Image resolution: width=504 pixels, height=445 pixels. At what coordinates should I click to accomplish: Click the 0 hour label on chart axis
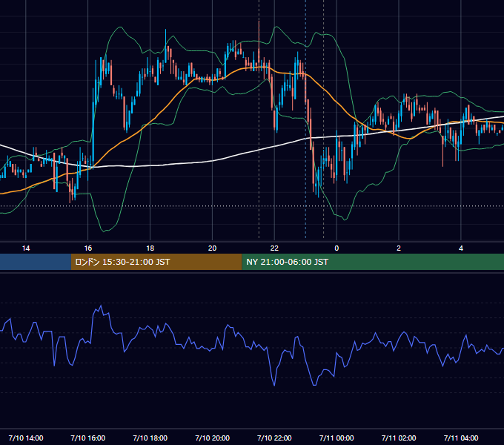[336, 248]
